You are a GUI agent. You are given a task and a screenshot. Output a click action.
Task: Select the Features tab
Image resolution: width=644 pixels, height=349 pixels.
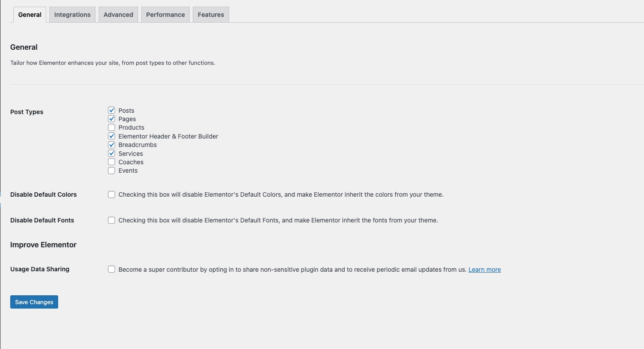[211, 15]
